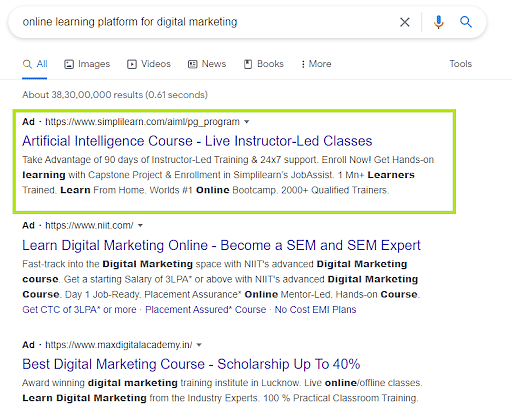The image size is (512, 420).
Task: Clear the search query with X icon
Action: click(405, 22)
